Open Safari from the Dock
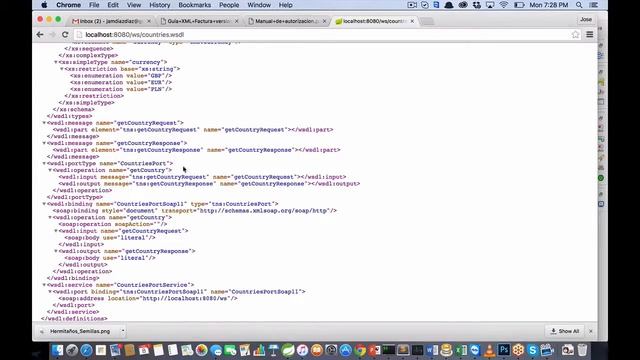Image resolution: width=640 pixels, height=360 pixels. 86,350
